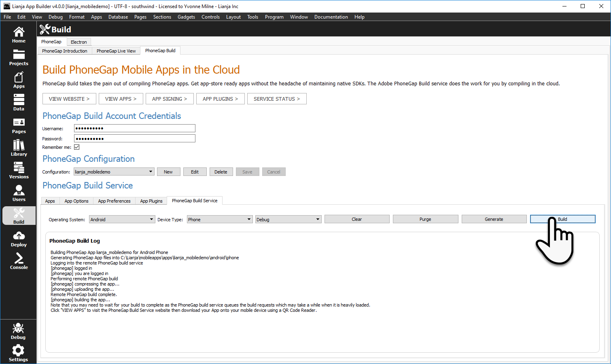The width and height of the screenshot is (611, 364).
Task: Go to the Projects workspace
Action: 19,57
